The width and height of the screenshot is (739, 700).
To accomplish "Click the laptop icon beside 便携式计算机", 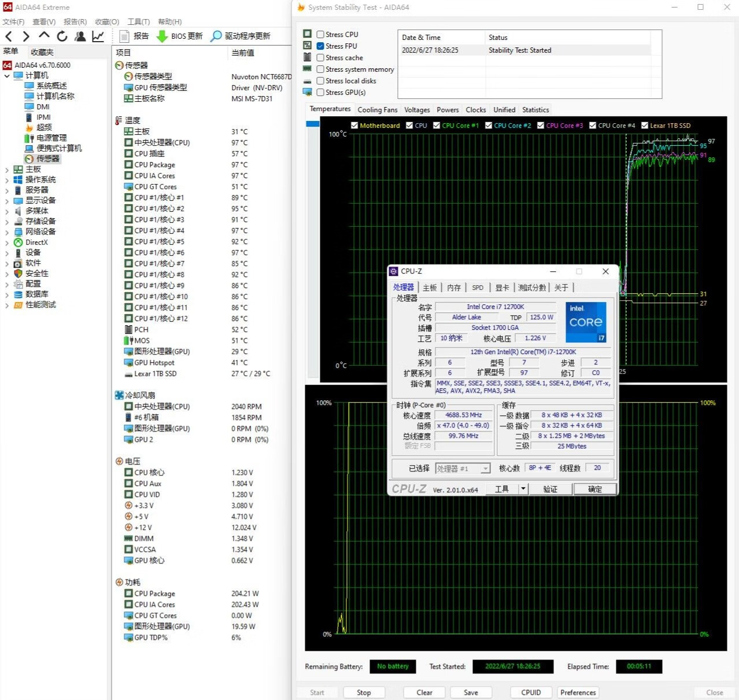I will click(29, 148).
